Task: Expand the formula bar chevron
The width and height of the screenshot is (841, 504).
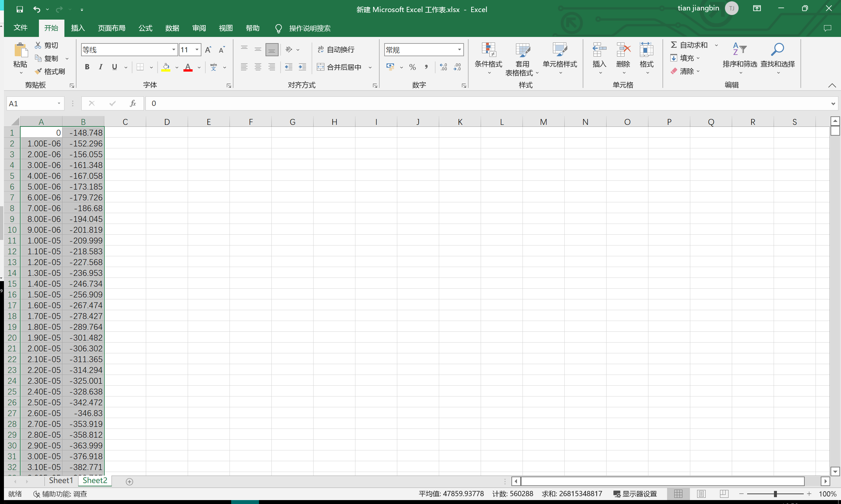Action: point(833,104)
